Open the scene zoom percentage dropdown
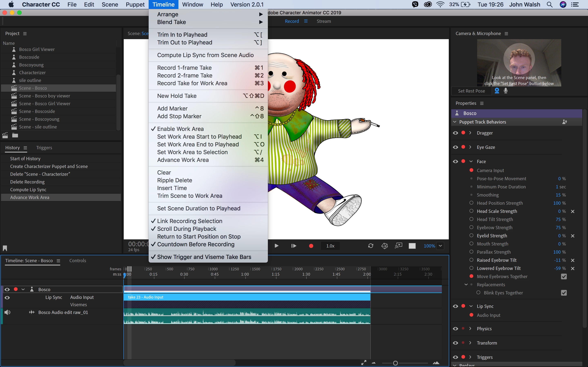This screenshot has width=588, height=367. pos(440,246)
